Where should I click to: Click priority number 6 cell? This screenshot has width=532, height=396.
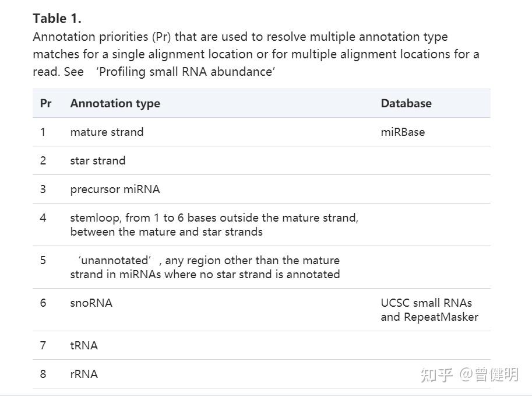43,303
